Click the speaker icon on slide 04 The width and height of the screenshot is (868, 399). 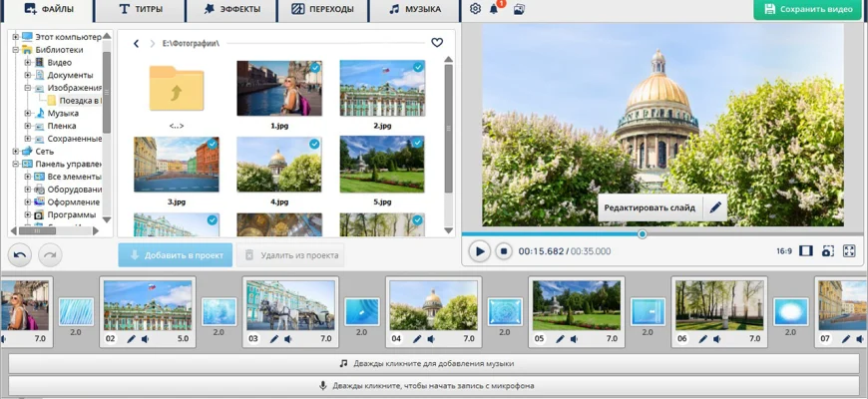click(431, 339)
